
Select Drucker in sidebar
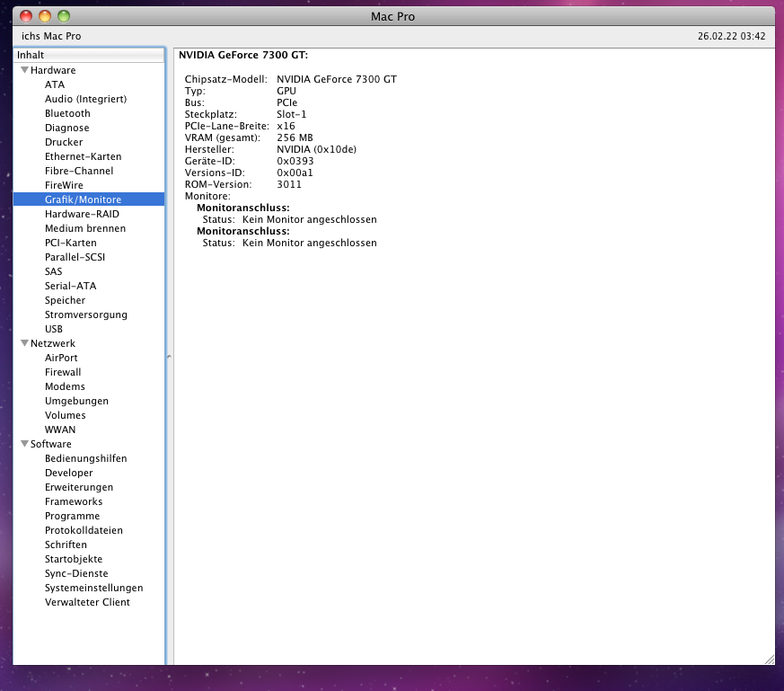click(x=64, y=142)
